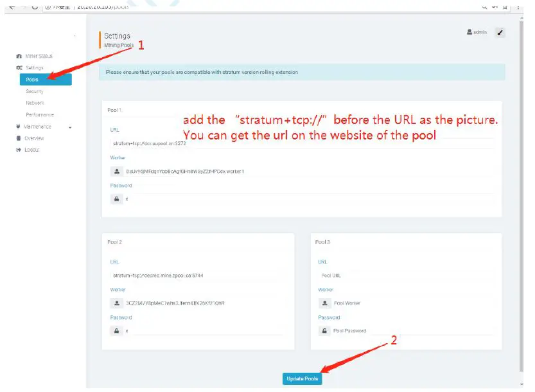Click the browser zoom search icon
Image resolution: width=535 pixels, height=392 pixels.
[x=484, y=7]
